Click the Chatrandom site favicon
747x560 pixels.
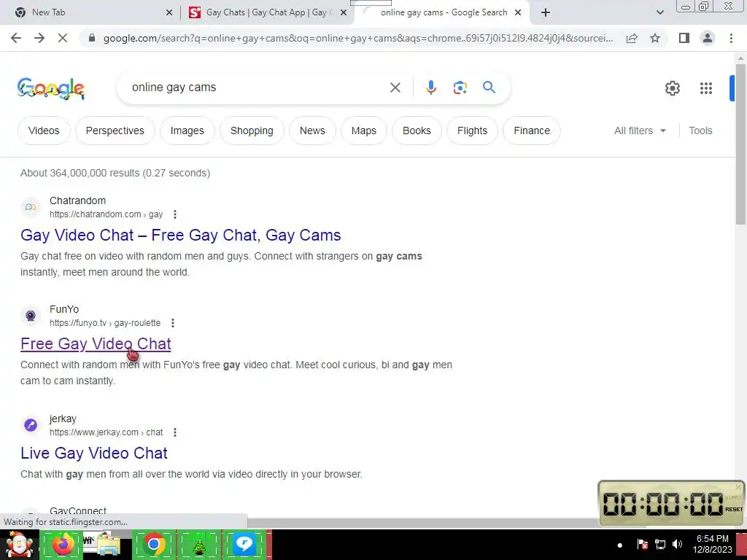[31, 207]
